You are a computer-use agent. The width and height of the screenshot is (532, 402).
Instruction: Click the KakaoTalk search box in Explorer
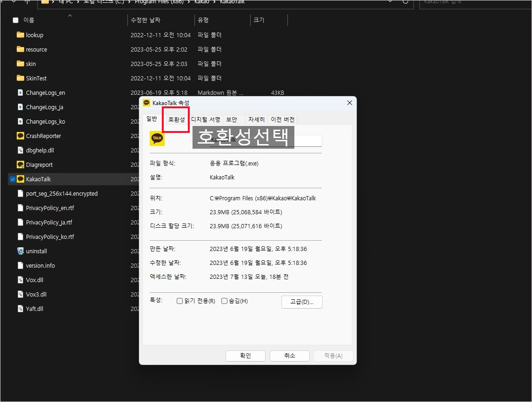coord(475,3)
